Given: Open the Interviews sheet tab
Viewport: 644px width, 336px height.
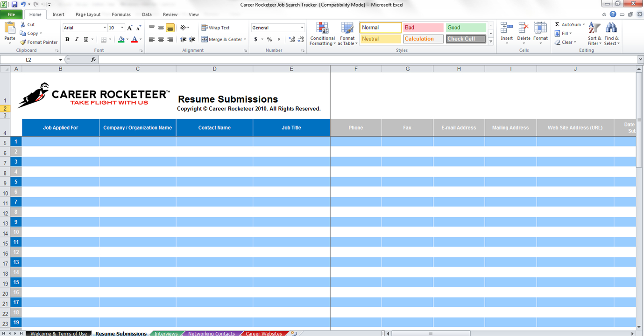Looking at the screenshot, I should (x=166, y=333).
